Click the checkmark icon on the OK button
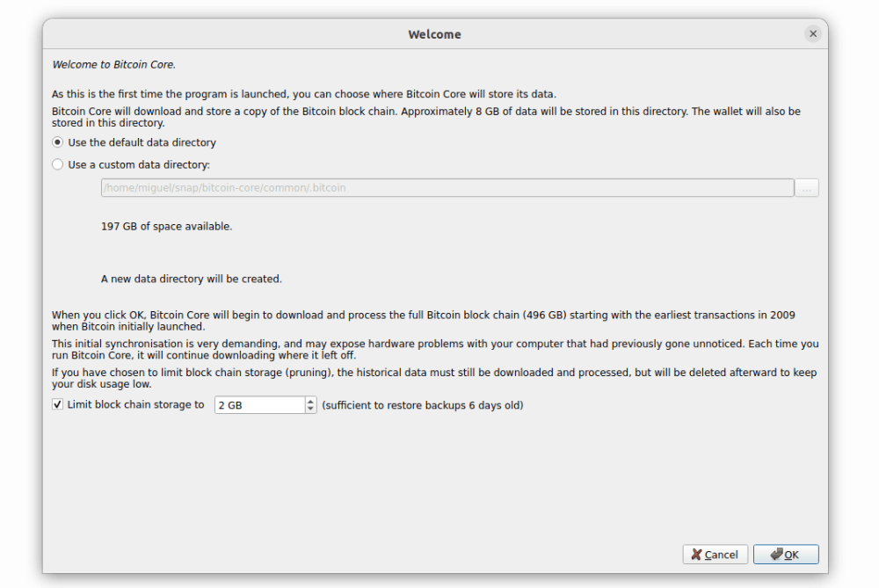Image resolution: width=879 pixels, height=588 pixels. point(776,555)
